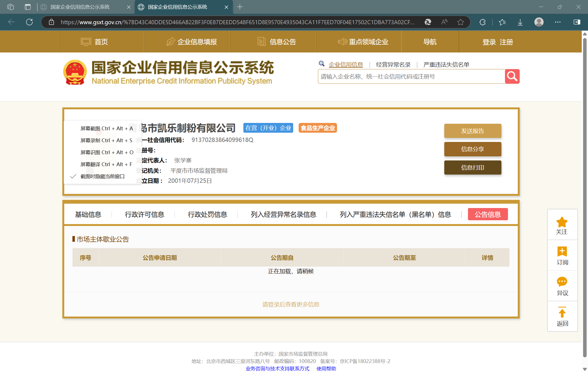Click 请登录后查看更多信息 link

coord(291,305)
